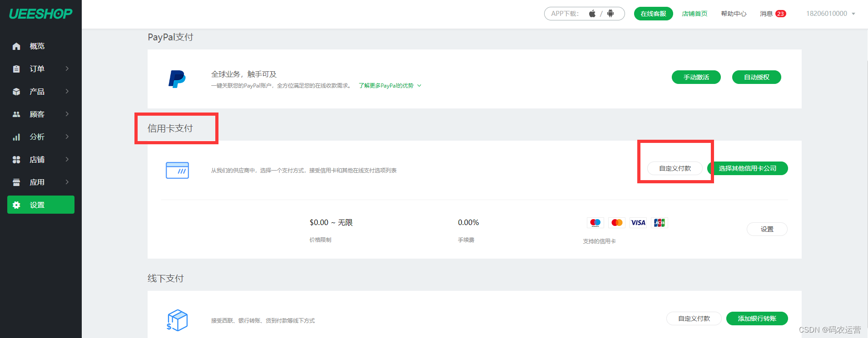
Task: Click the UEESHOP logo
Action: point(40,14)
